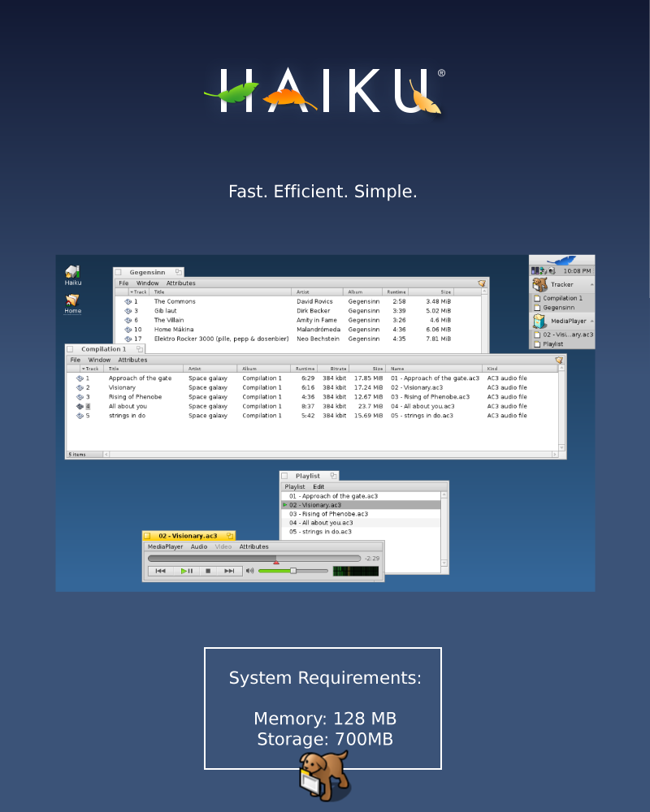Click the Tracker dog icon in Deskbar
Screen dimensions: 650x812
pos(540,284)
